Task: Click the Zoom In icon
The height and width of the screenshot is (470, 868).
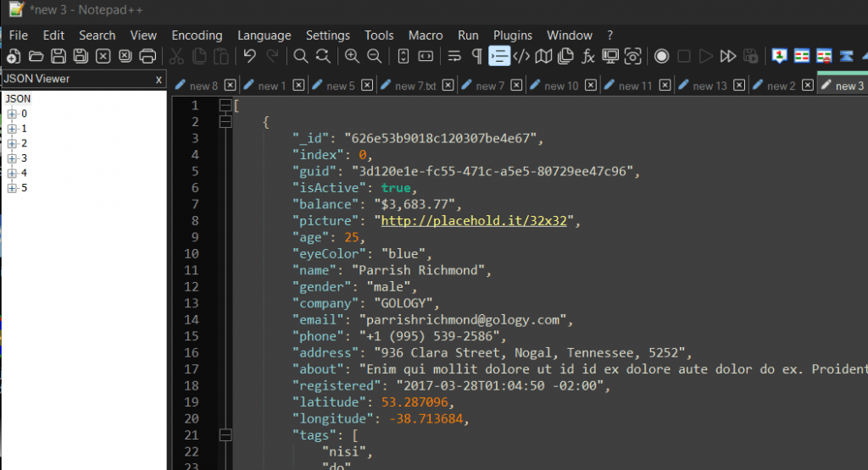Action: point(352,57)
